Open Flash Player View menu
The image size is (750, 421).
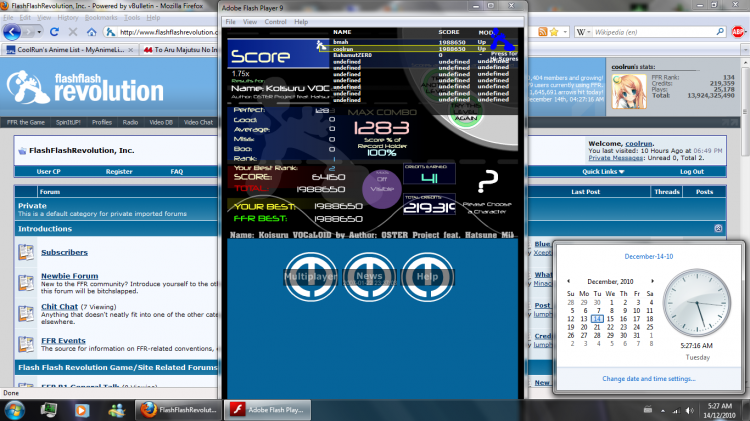click(250, 22)
